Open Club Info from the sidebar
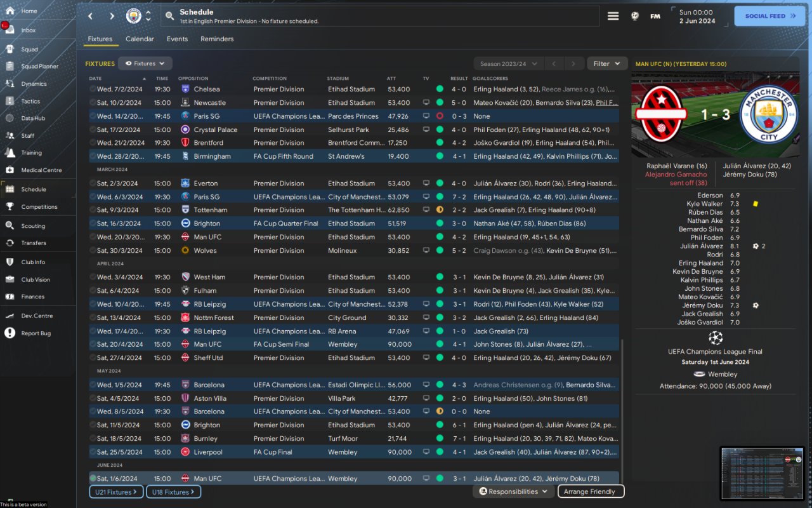 pos(33,262)
